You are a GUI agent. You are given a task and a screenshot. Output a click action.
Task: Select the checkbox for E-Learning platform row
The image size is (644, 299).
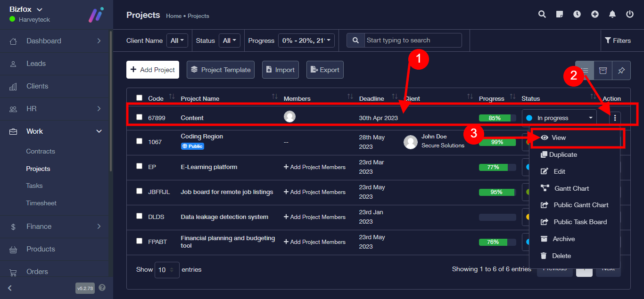click(x=139, y=166)
